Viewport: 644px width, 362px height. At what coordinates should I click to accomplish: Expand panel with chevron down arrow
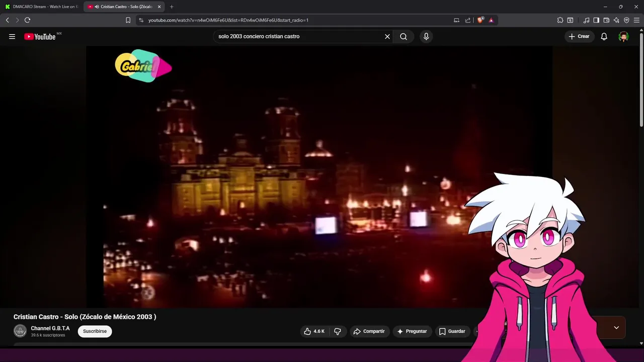pos(616,328)
